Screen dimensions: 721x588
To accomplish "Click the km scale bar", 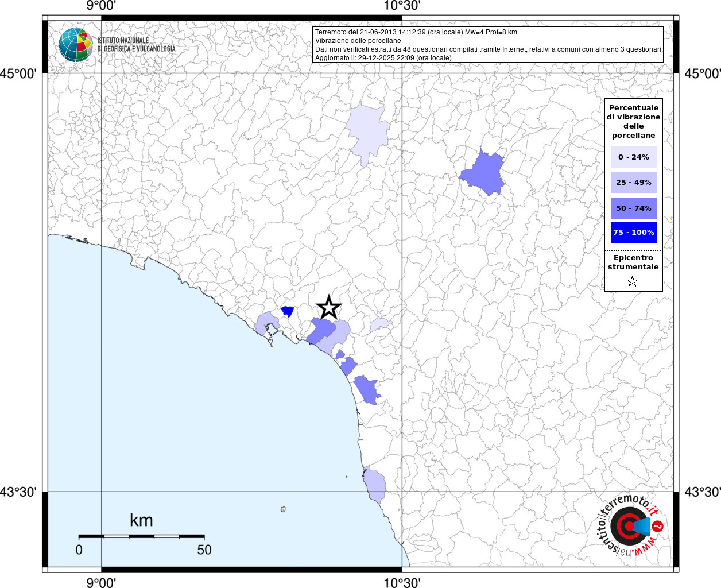I will [141, 536].
